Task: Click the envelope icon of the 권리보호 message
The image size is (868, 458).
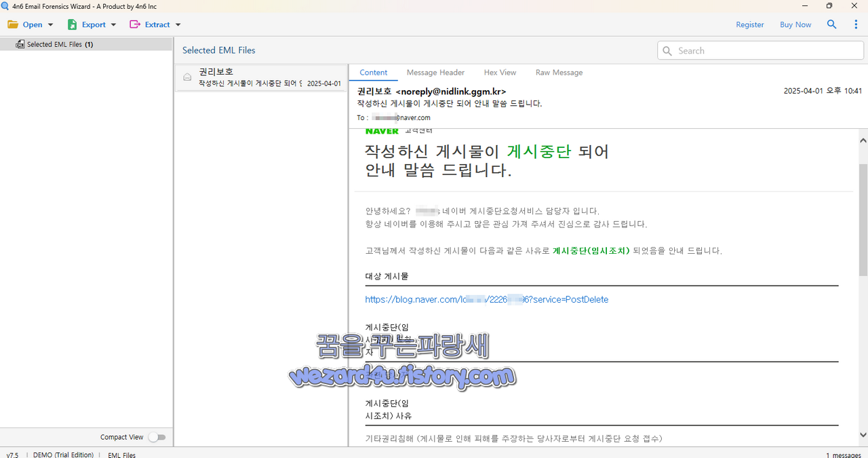Action: point(187,77)
